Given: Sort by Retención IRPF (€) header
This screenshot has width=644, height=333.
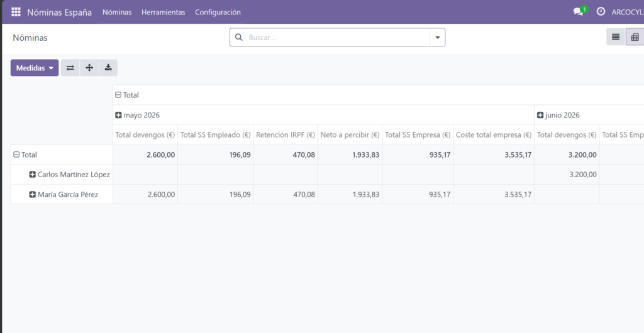Looking at the screenshot, I should 286,134.
